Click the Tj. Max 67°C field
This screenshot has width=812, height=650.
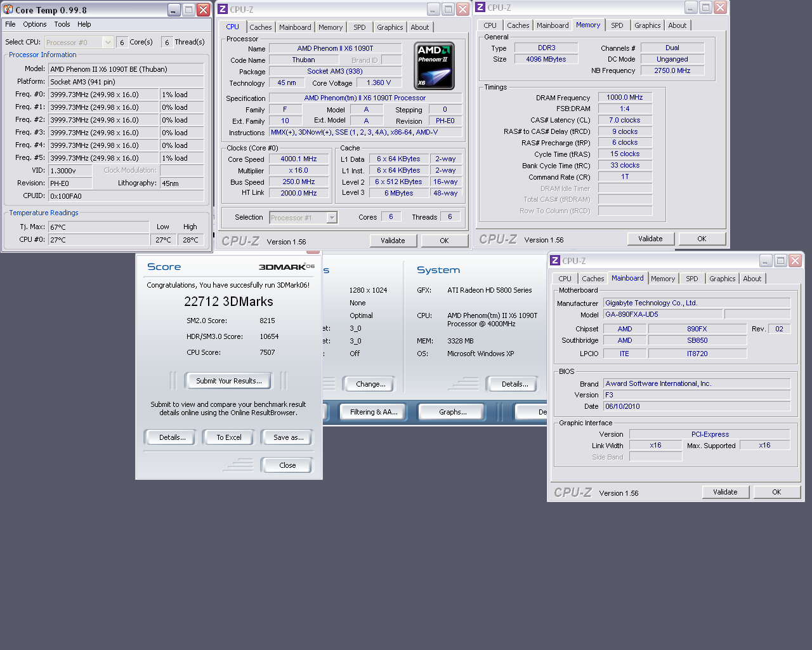click(x=98, y=227)
